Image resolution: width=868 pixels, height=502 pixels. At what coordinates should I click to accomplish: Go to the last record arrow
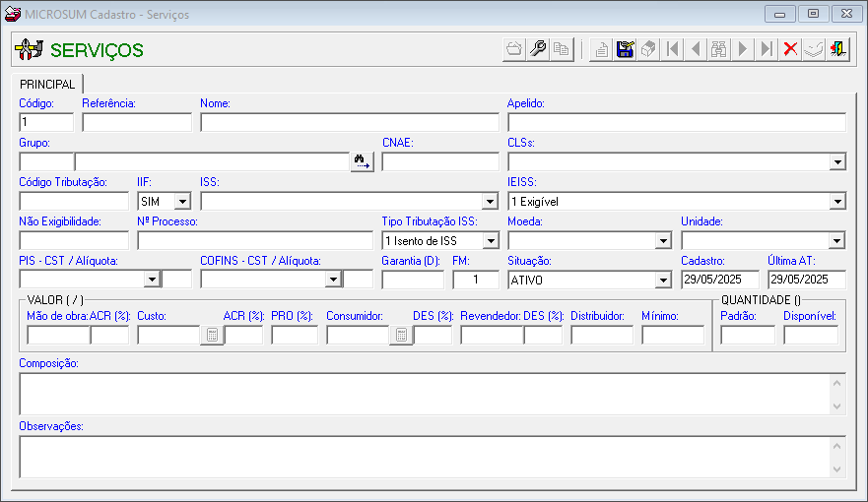click(x=767, y=49)
